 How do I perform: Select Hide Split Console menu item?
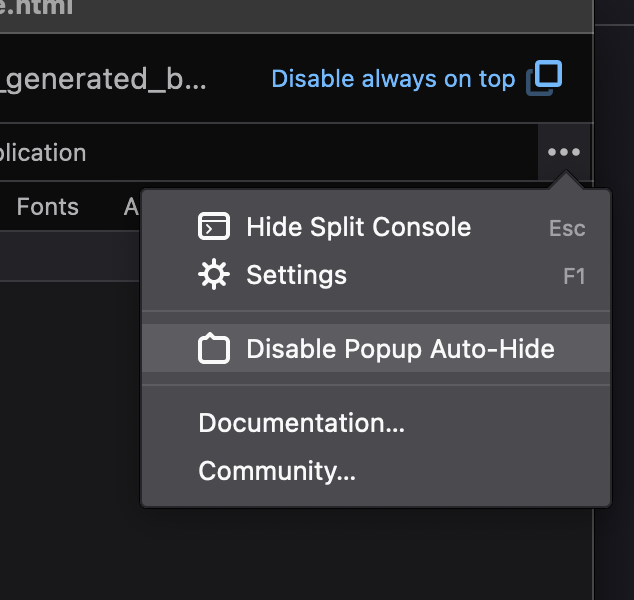click(x=376, y=227)
